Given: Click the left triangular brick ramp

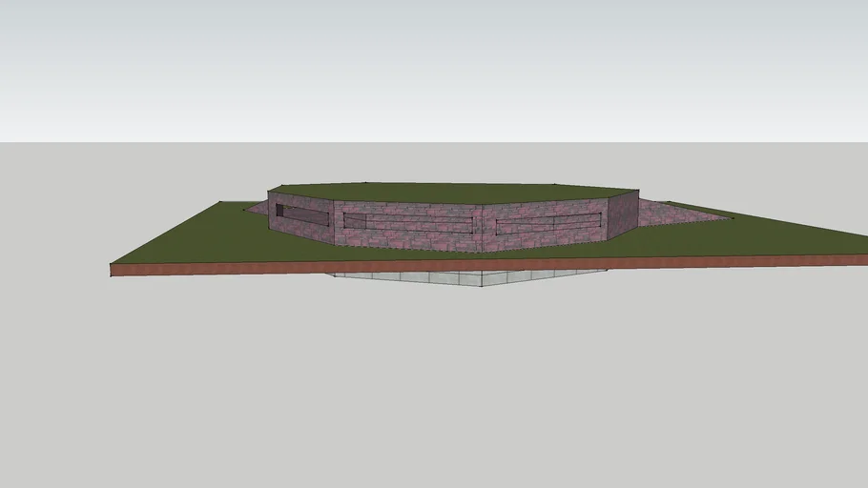Looking at the screenshot, I should [x=258, y=208].
